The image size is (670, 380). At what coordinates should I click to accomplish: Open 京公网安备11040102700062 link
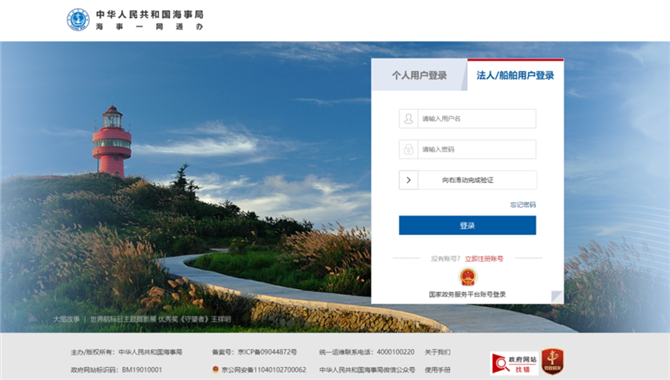264,369
